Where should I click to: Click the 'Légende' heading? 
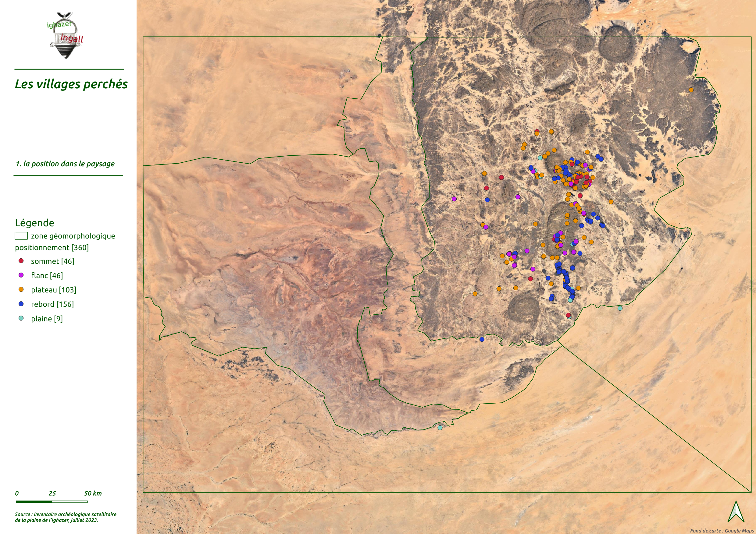point(34,223)
